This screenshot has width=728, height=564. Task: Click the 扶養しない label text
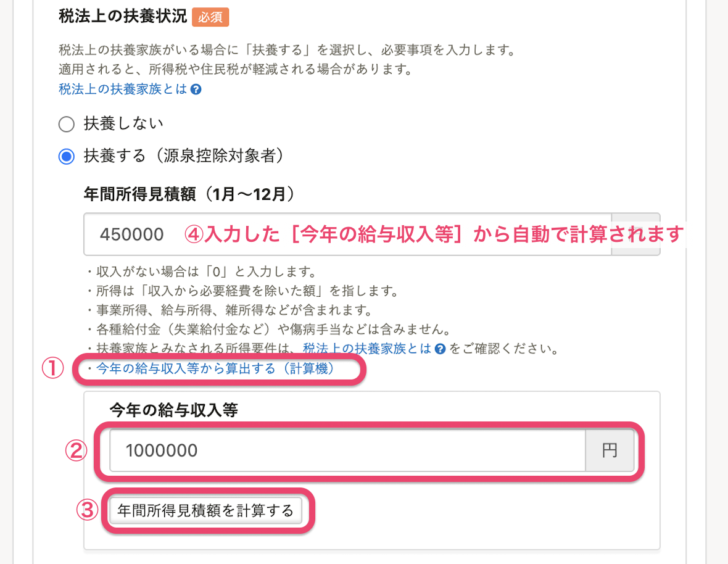click(123, 123)
